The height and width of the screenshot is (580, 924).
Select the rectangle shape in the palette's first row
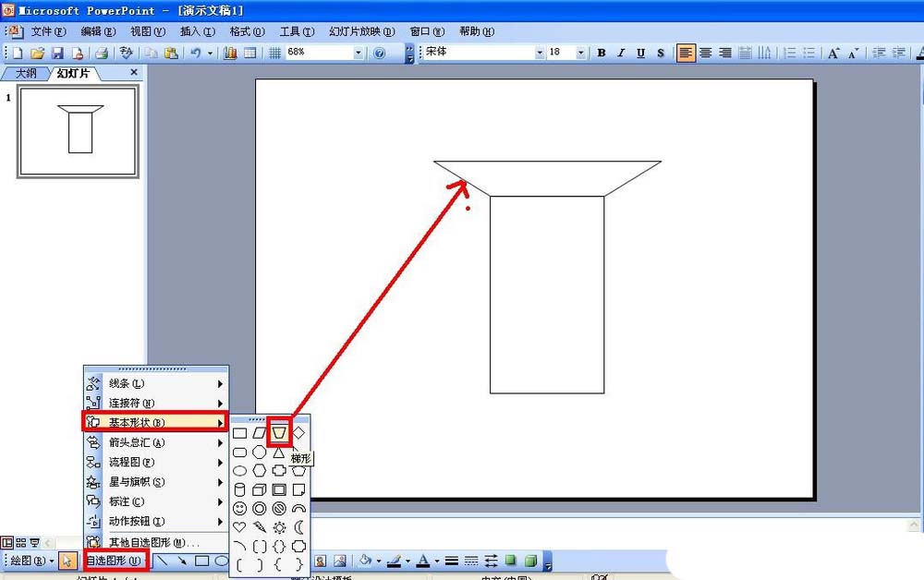[240, 433]
